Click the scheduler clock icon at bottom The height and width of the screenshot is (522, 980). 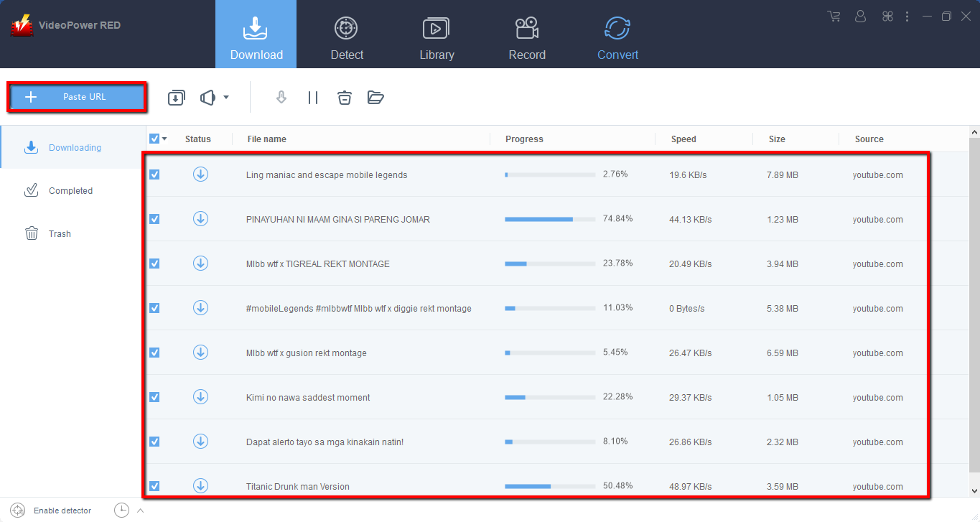pyautogui.click(x=122, y=511)
